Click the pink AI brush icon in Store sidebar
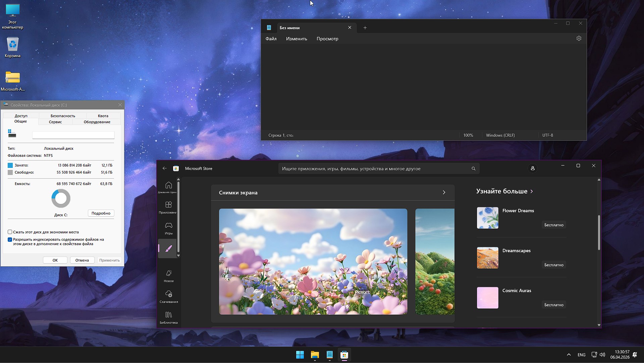This screenshot has height=363, width=644. pos(168,248)
